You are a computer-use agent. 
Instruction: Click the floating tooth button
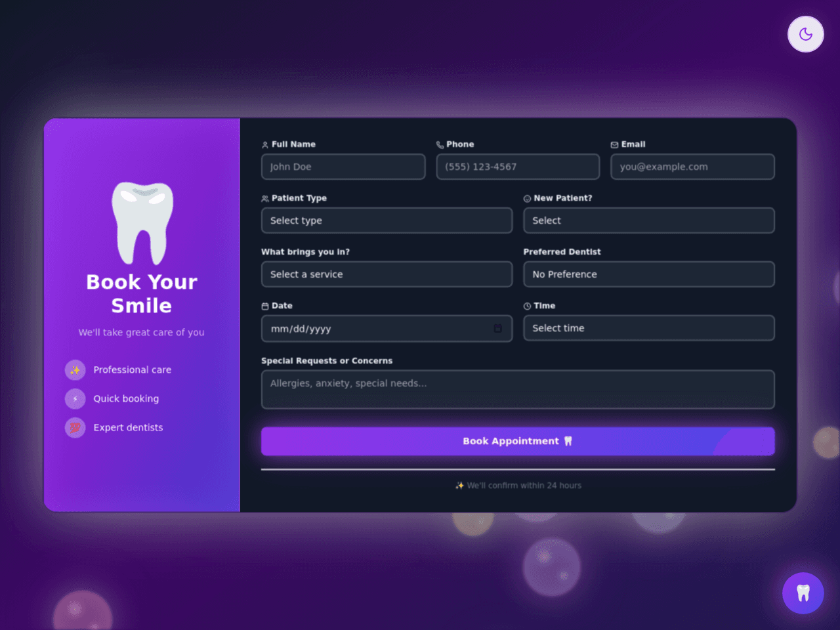tap(803, 593)
